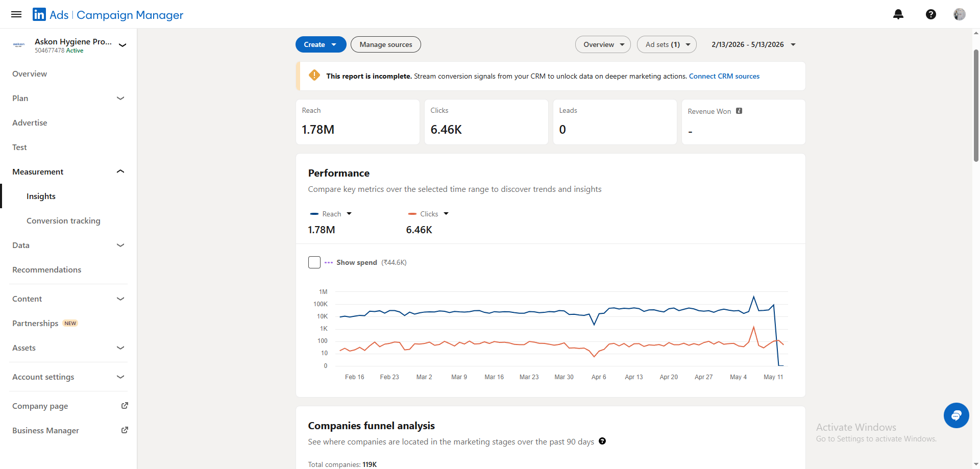Open the Ad sets (1) filter dropdown
The height and width of the screenshot is (469, 980).
[x=667, y=44]
